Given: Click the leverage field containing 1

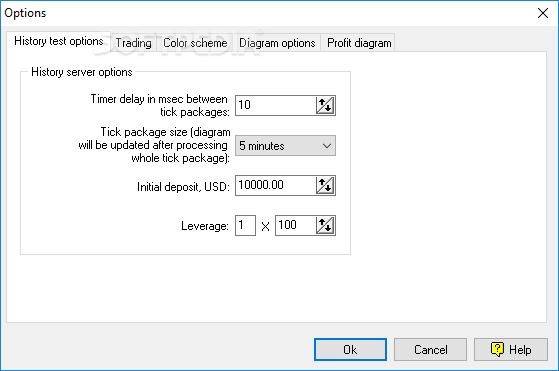Looking at the screenshot, I should coord(245,225).
